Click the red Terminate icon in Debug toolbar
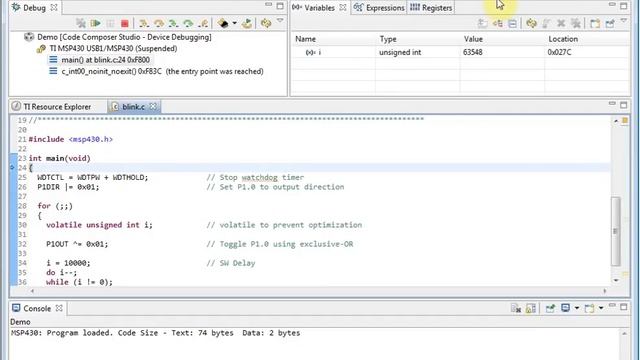 click(125, 23)
